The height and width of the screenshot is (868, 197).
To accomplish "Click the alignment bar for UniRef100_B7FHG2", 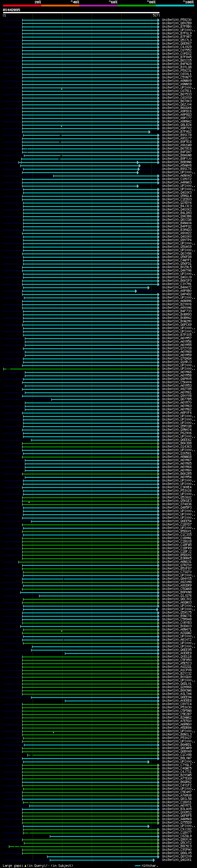I will coord(86,132).
